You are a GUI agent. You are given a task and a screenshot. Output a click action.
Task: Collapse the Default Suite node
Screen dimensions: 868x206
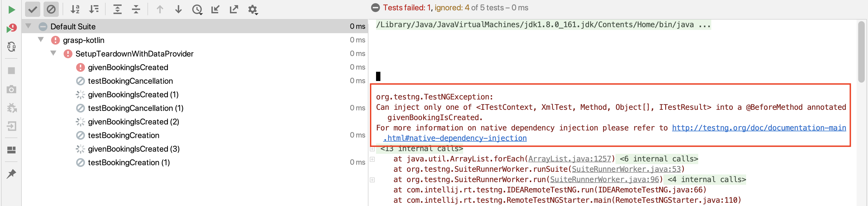coord(28,26)
